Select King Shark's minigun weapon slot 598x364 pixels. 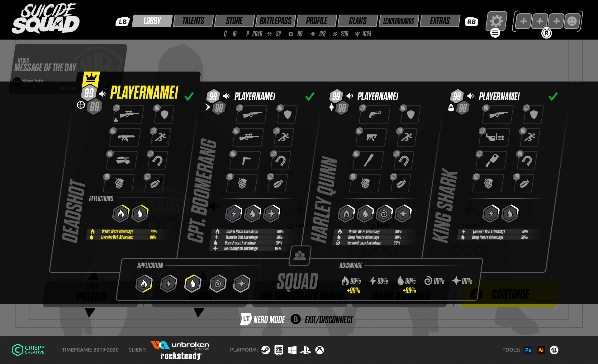[x=495, y=137]
